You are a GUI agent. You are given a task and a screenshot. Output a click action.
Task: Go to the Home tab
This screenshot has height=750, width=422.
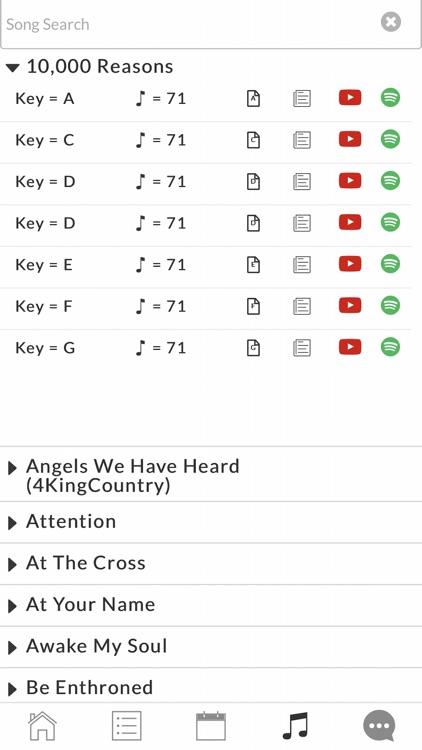(42, 726)
